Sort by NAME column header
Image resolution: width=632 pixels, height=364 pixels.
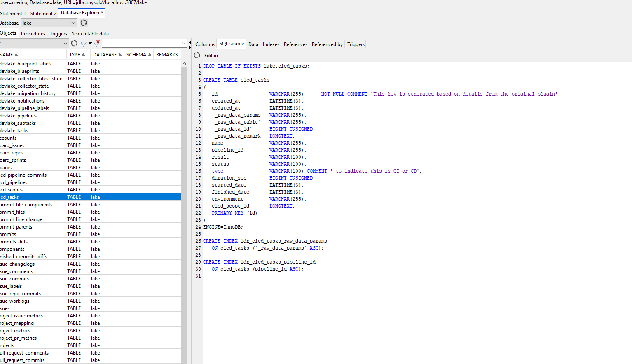[33, 54]
